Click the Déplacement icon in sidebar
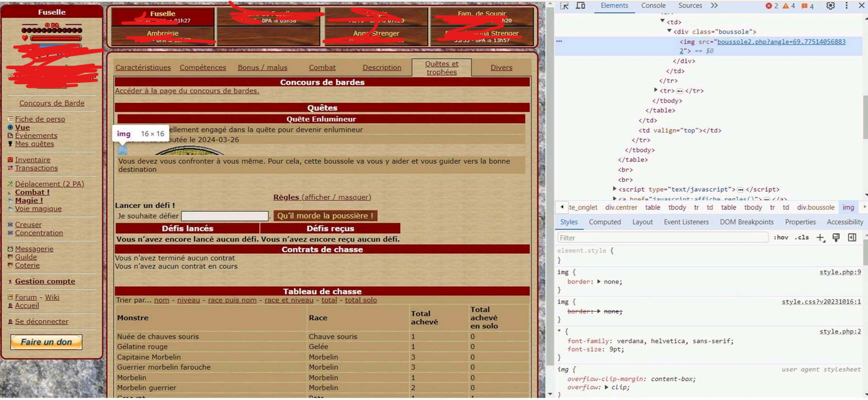The height and width of the screenshot is (400, 868). pos(10,184)
